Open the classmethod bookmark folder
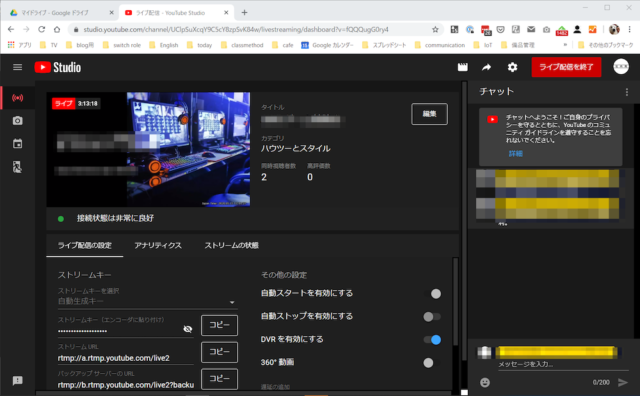The width and height of the screenshot is (640, 396). pyautogui.click(x=242, y=45)
